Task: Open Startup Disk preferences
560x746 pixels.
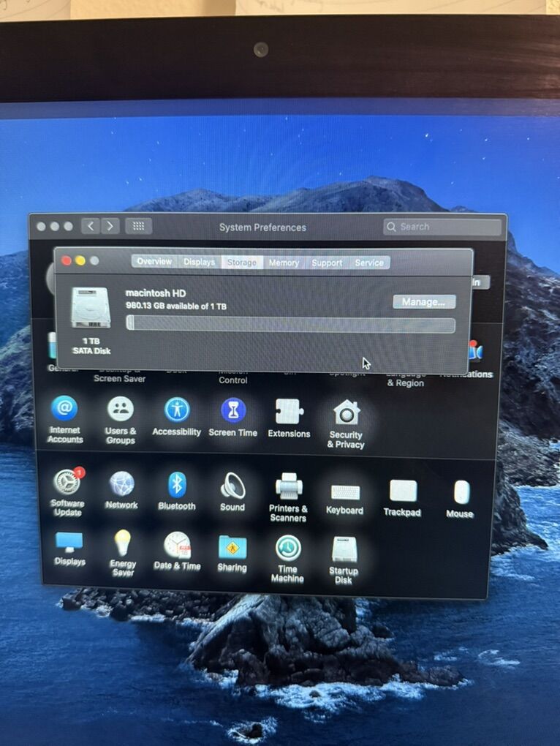Action: point(344,550)
